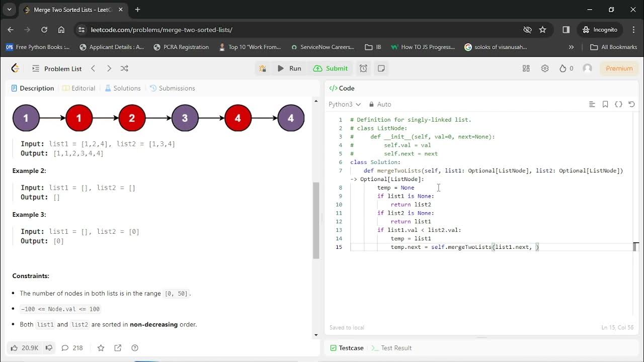Go back in browser history
The image size is (644, 362).
click(11, 30)
